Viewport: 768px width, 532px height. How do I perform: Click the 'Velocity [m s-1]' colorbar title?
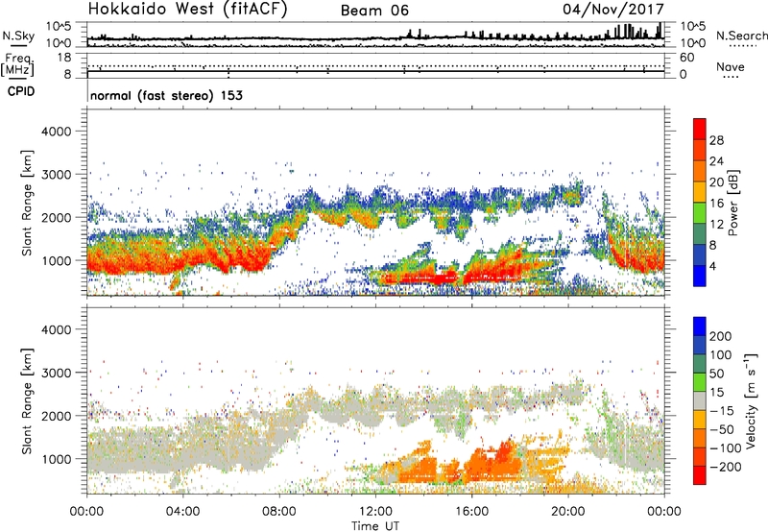751,401
